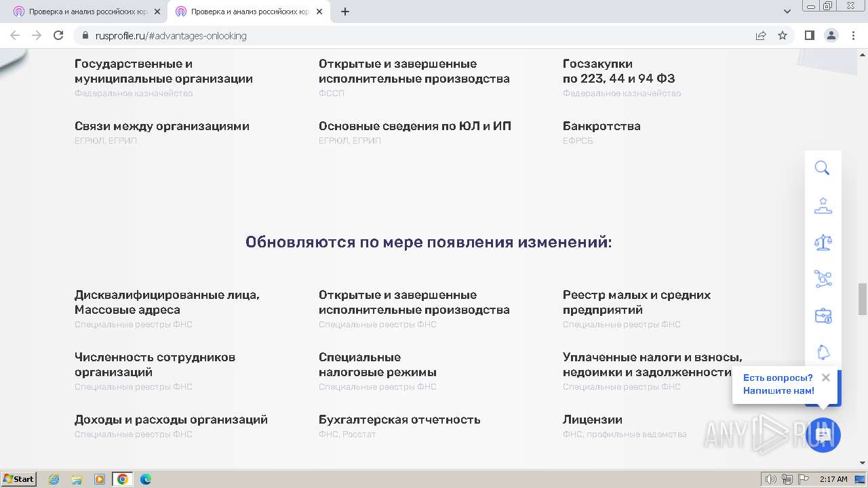Open the stamp icon in sidebar
The height and width of the screenshot is (488, 868).
pos(823,205)
